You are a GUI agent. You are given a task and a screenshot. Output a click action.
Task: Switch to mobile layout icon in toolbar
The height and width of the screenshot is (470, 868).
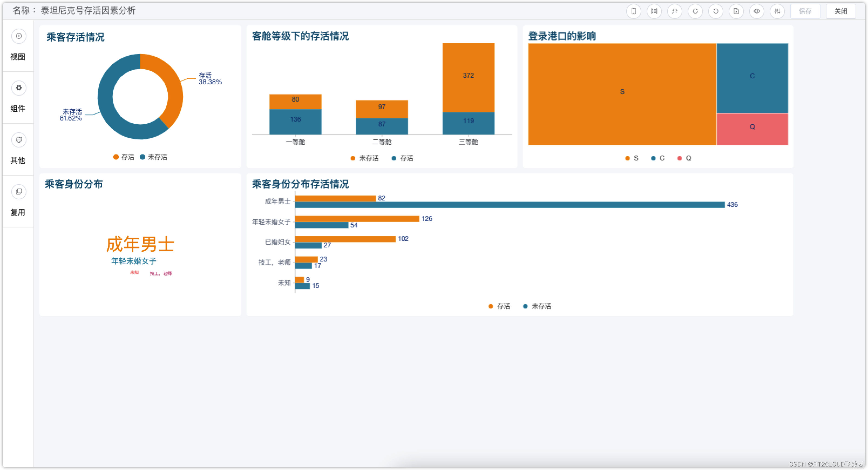(633, 11)
